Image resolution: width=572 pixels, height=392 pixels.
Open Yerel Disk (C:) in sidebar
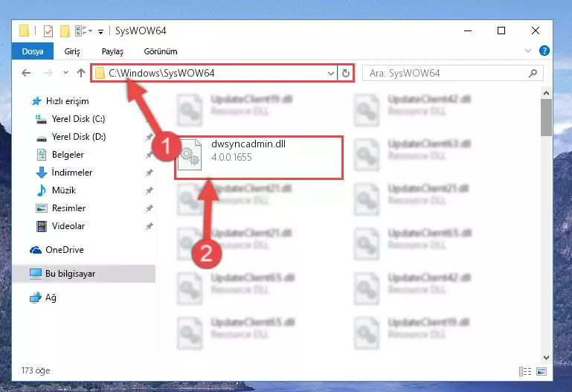pyautogui.click(x=78, y=119)
